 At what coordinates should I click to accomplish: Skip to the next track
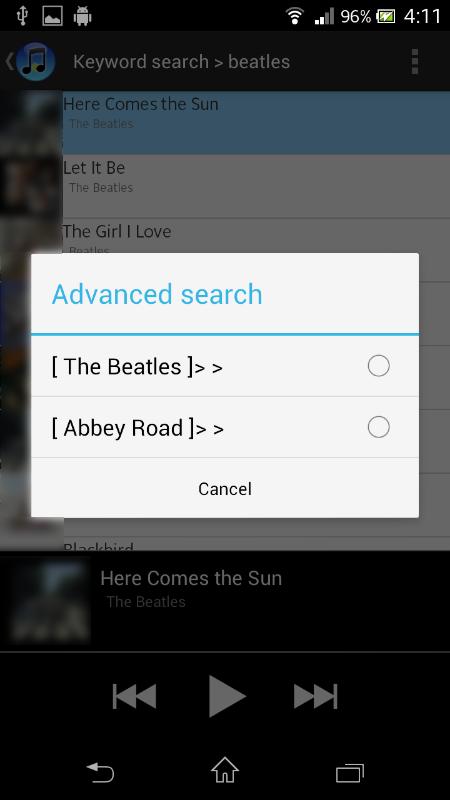coord(316,696)
